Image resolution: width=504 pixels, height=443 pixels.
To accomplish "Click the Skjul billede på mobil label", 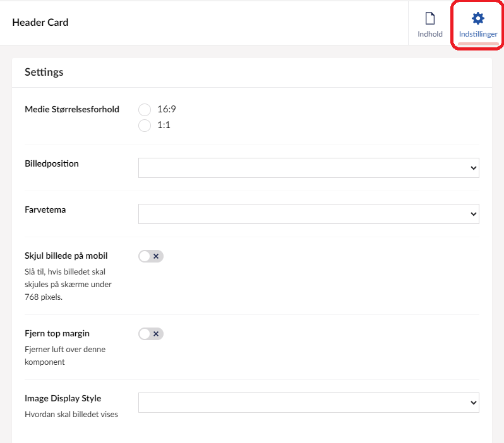I will [x=66, y=256].
